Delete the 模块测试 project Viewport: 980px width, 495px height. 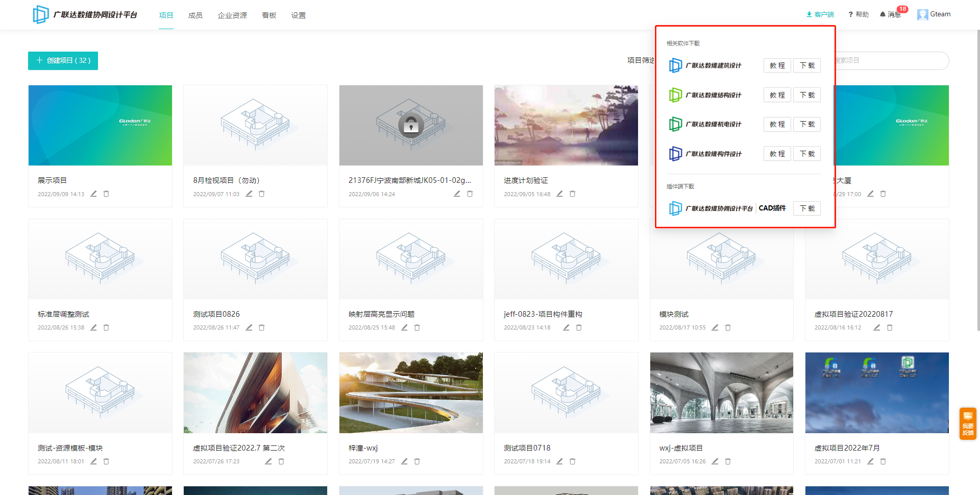coord(728,327)
